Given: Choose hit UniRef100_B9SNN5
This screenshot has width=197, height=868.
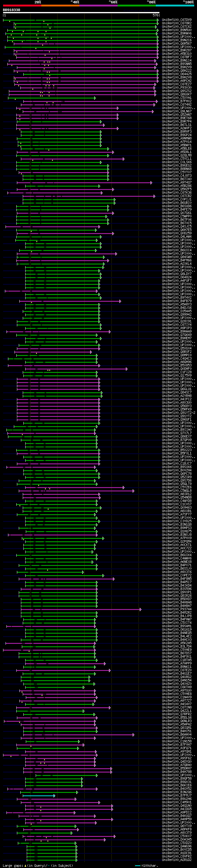Looking at the screenshot, I should [x=177, y=64].
